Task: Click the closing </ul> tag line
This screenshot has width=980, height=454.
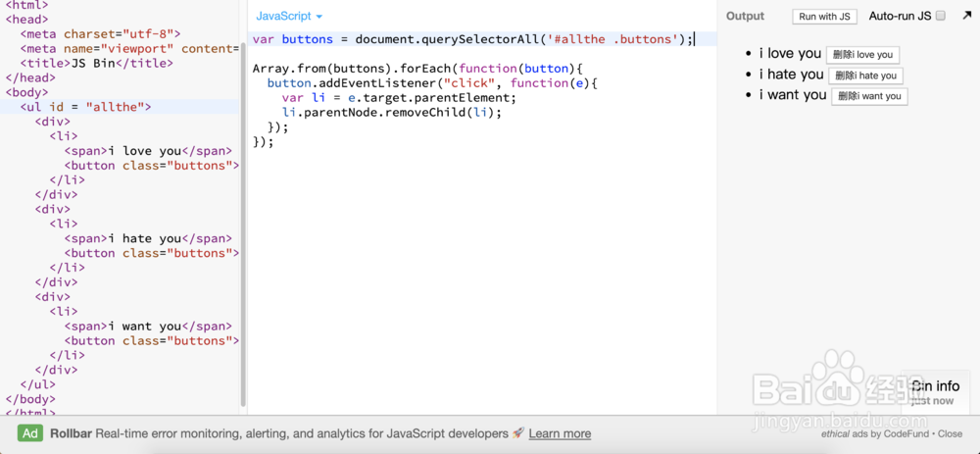Action: [x=38, y=384]
